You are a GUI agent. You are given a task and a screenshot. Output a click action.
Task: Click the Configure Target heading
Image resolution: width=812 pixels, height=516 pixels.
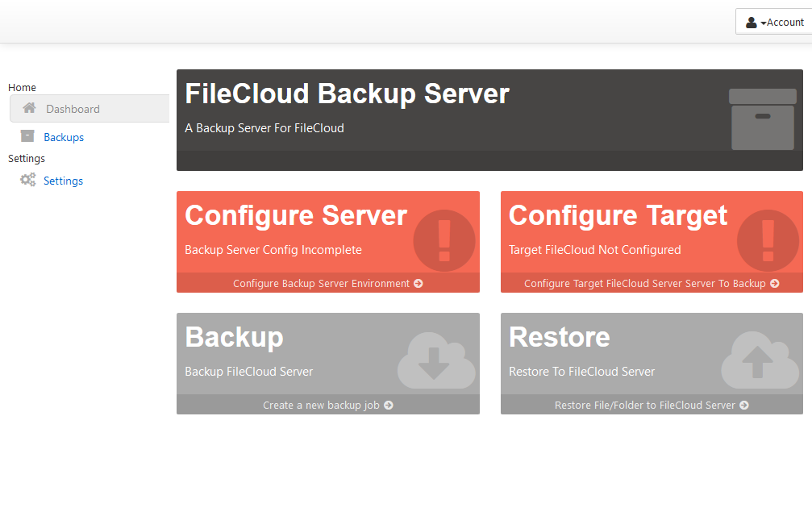pos(618,216)
